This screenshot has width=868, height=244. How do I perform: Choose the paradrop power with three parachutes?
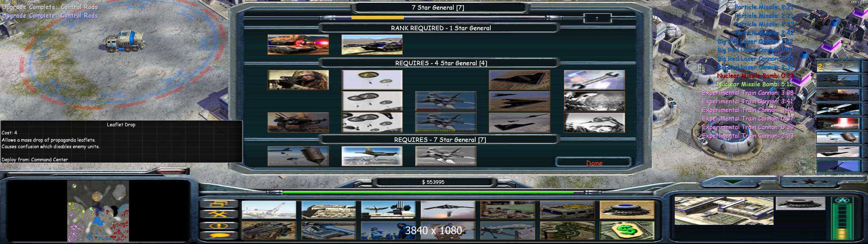372,101
